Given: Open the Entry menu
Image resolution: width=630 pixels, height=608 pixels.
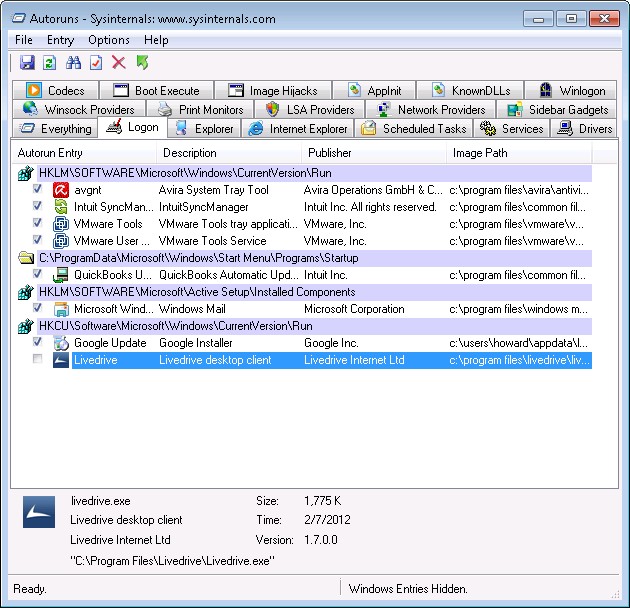Looking at the screenshot, I should click(x=60, y=40).
